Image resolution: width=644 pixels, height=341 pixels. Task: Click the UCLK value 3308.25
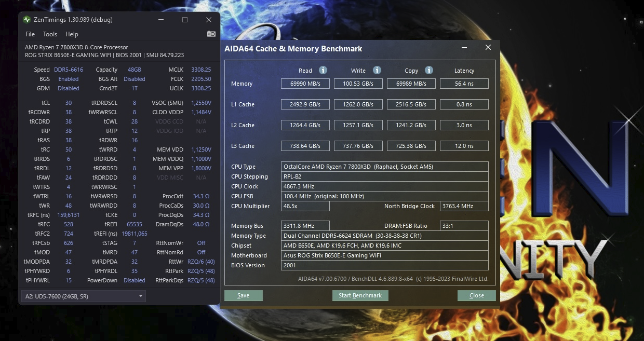click(x=201, y=88)
